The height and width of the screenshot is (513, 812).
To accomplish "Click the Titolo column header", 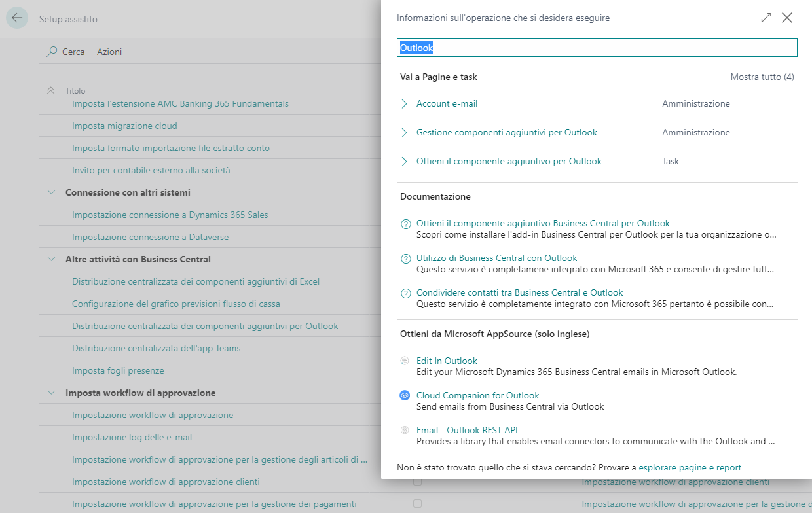I will pos(75,91).
